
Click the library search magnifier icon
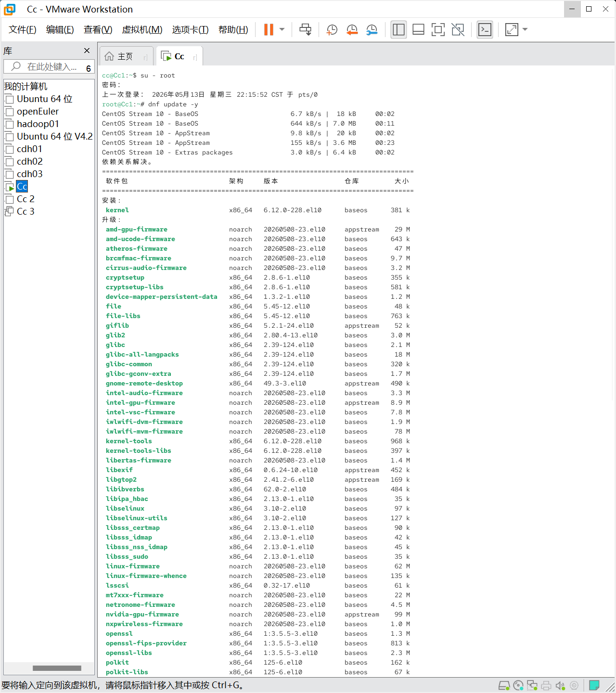[x=16, y=66]
